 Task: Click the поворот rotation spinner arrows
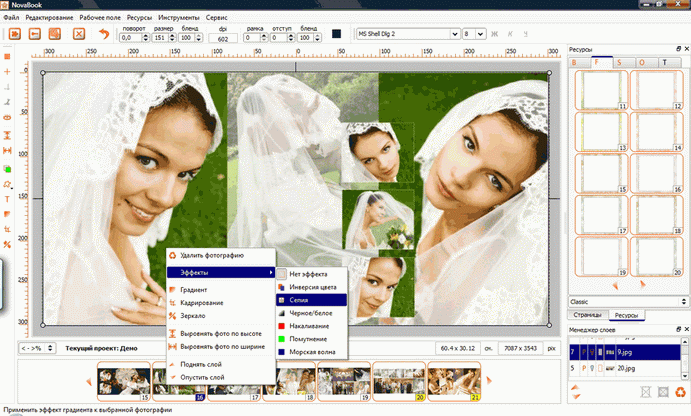coord(145,38)
